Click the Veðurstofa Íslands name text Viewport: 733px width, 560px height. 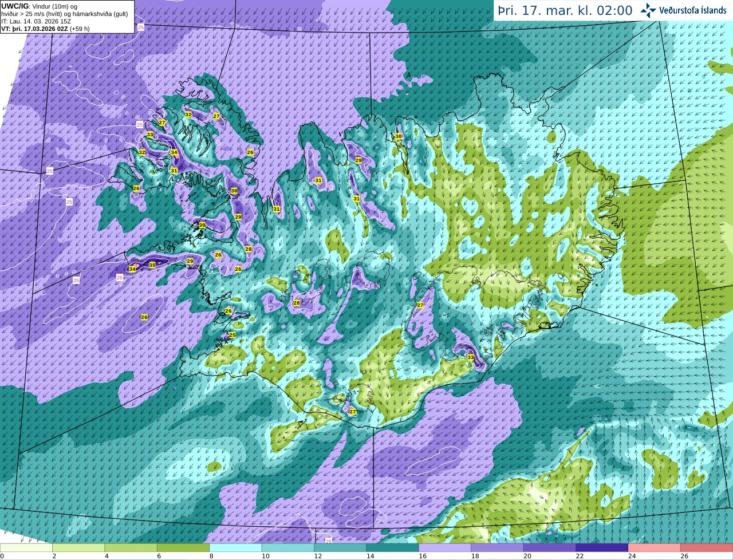[x=692, y=10]
